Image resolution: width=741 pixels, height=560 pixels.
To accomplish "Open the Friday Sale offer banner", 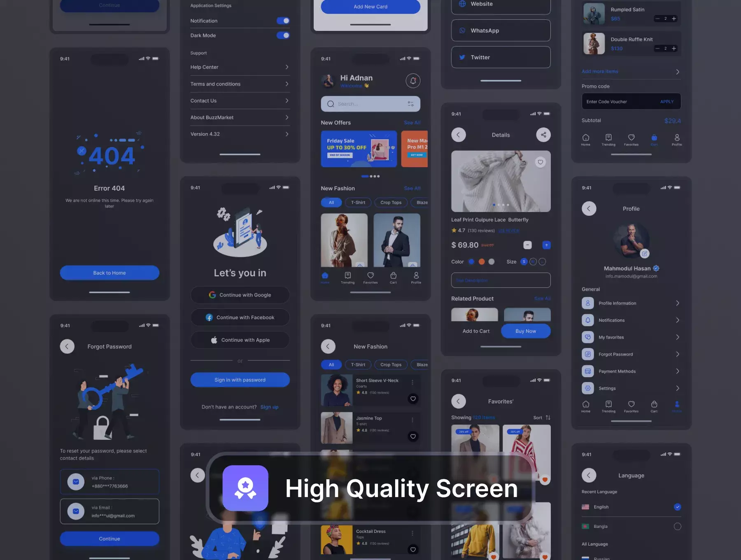I will (x=359, y=149).
